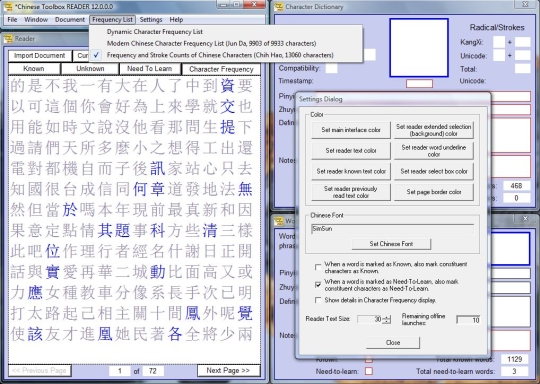Click Set reader text color

click(x=351, y=151)
